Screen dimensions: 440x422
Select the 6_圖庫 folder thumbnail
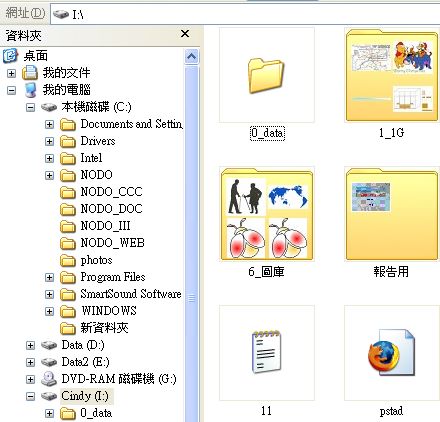point(267,214)
